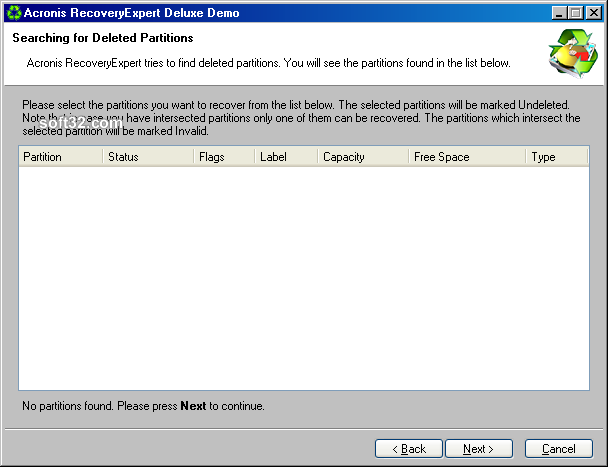
Task: Sort by the Status column header
Action: (x=148, y=157)
